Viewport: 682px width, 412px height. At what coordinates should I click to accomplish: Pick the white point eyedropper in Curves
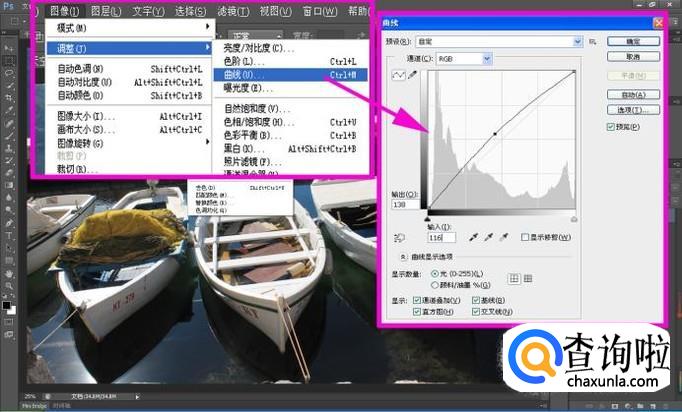pos(503,237)
